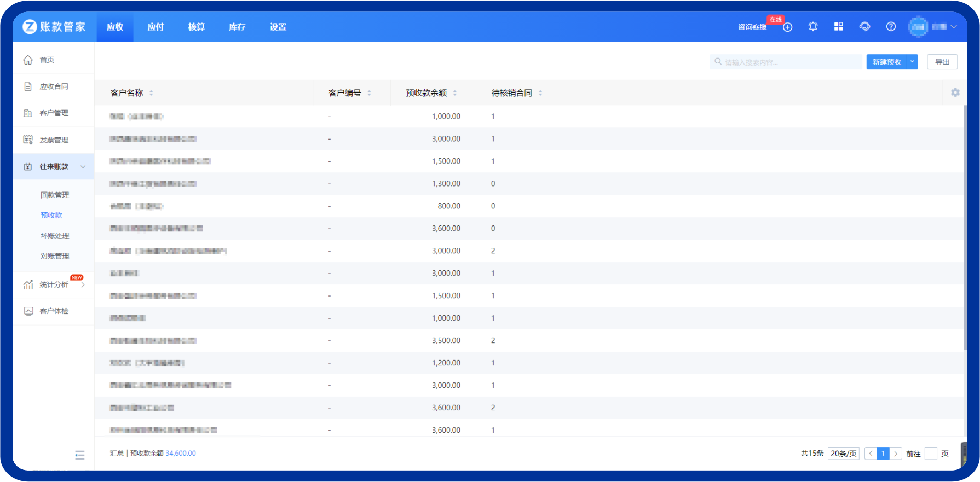This screenshot has width=980, height=482.
Task: Sort by 待核销合同 column
Action: 540,93
